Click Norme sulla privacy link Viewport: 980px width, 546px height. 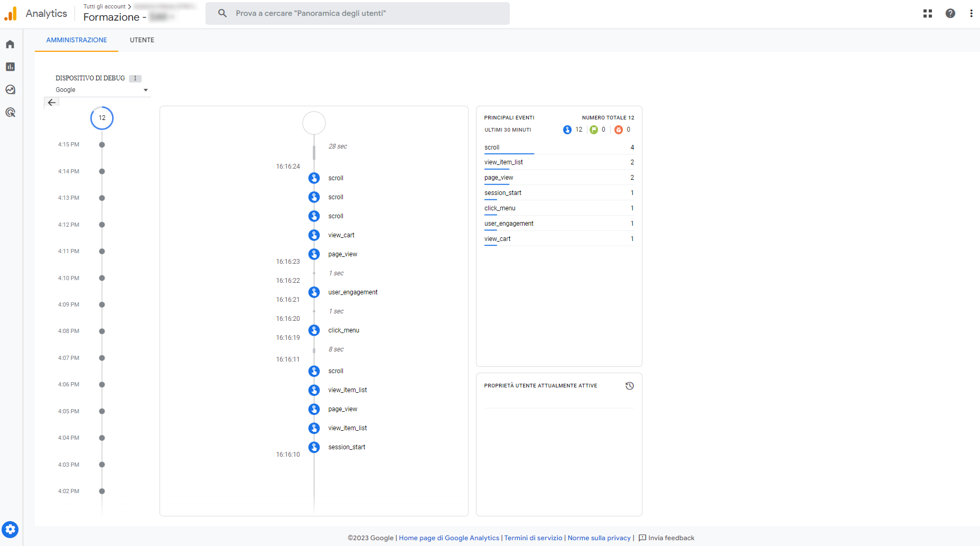coord(599,538)
